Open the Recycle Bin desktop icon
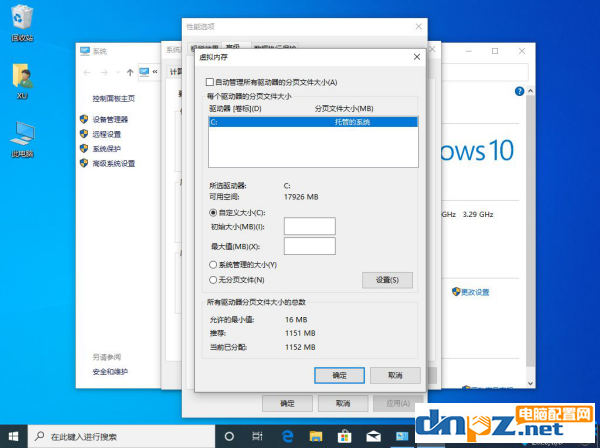 point(22,24)
